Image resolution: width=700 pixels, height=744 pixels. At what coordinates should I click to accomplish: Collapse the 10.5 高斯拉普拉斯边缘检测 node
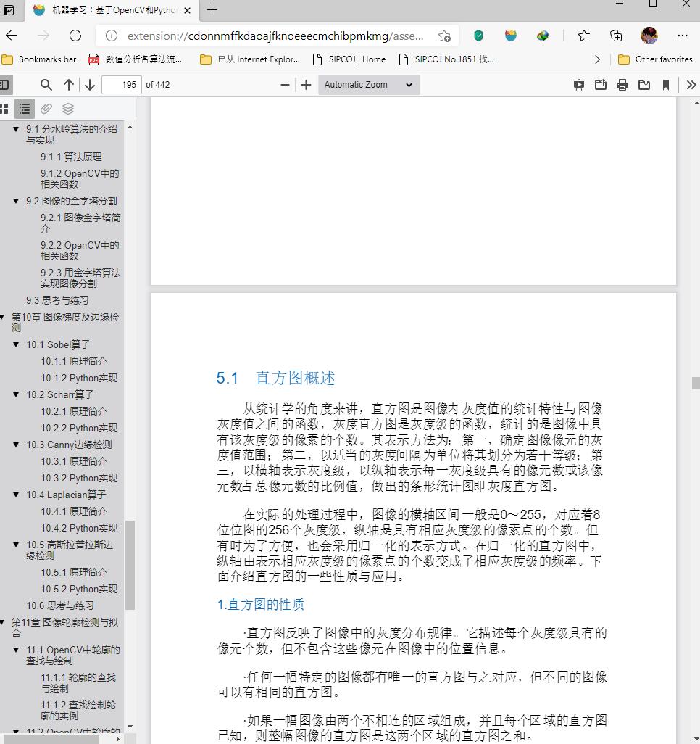[x=16, y=545]
